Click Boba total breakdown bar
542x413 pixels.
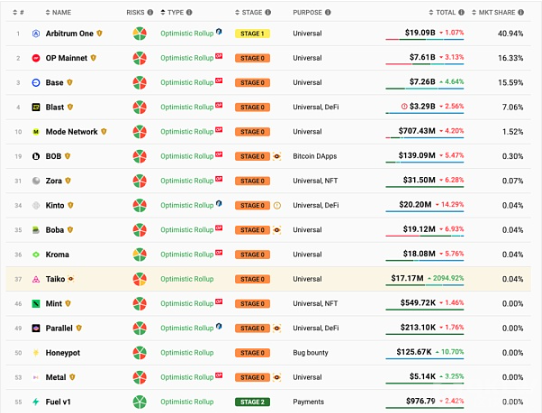424,236
